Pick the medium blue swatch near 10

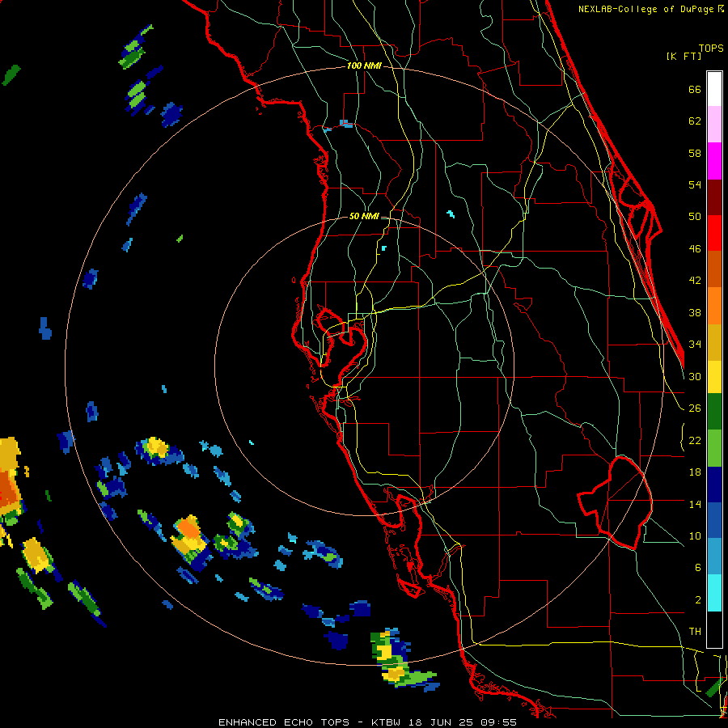pyautogui.click(x=714, y=520)
